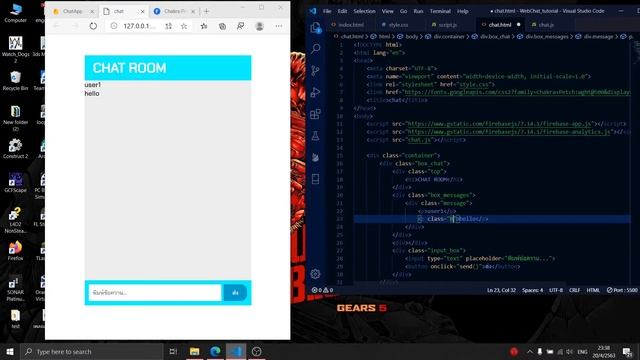
Task: Change indentation via Spaces: 4
Action: tap(532, 290)
